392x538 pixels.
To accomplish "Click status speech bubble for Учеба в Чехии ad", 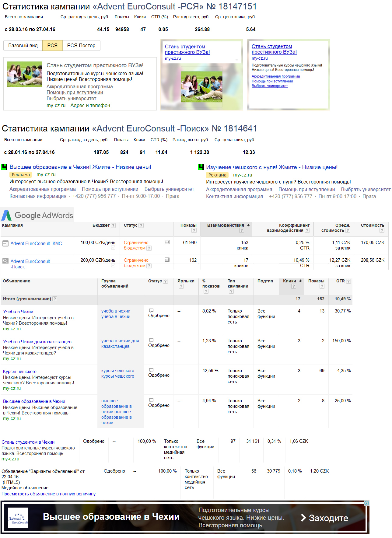I will point(151,311).
